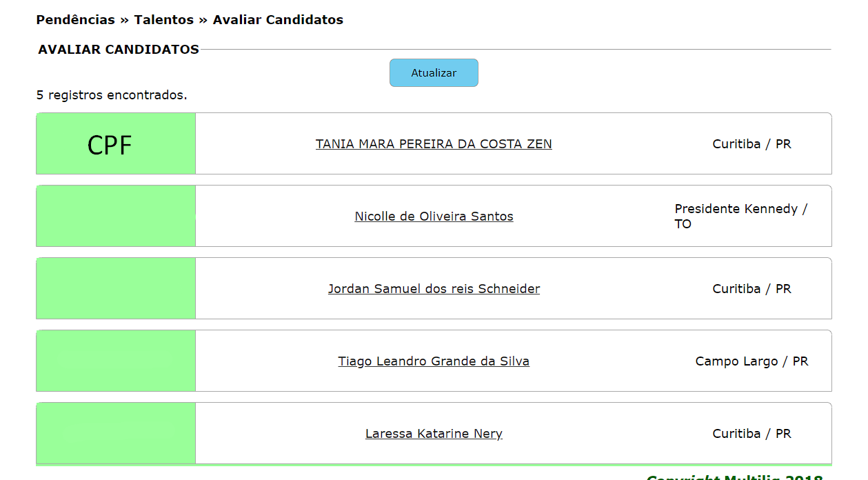This screenshot has height=480, width=868.
Task: Click the Presidente Kennedy / TO location
Action: click(x=740, y=217)
